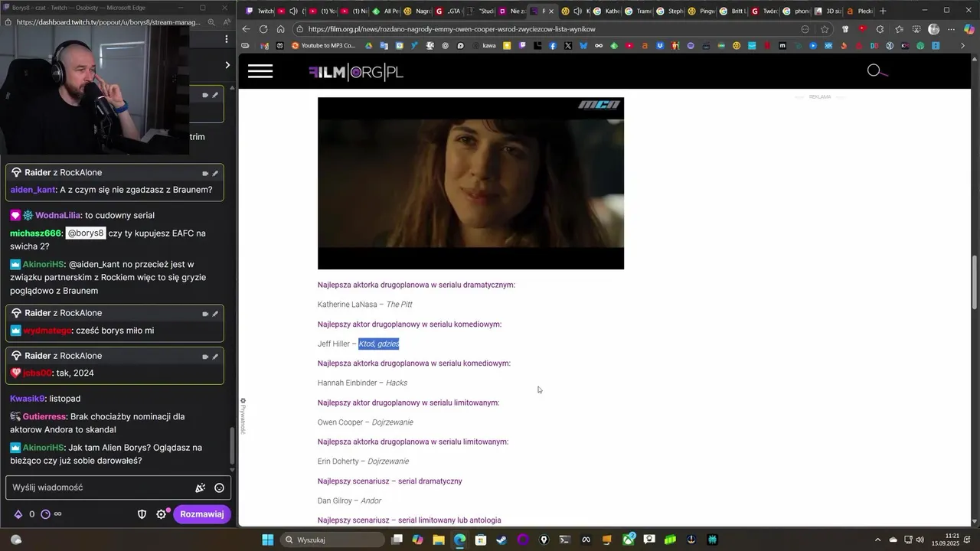Play the embedded MCN video
The height and width of the screenshot is (551, 980).
pyautogui.click(x=471, y=184)
